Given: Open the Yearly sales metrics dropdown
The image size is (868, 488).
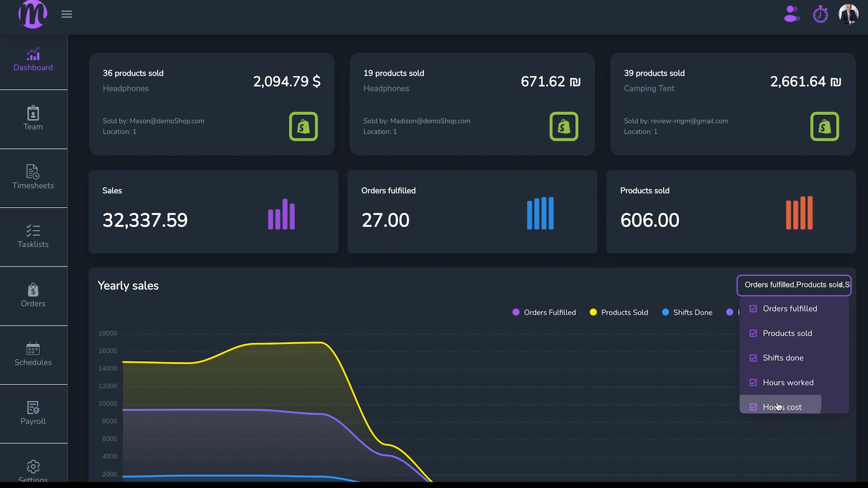Looking at the screenshot, I should pyautogui.click(x=794, y=285).
